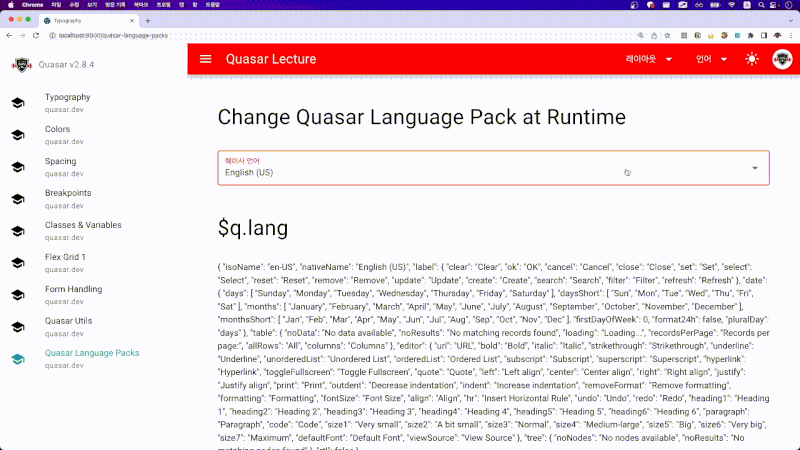The height and width of the screenshot is (450, 800).
Task: Go back with the browser back arrow
Action: 9,36
